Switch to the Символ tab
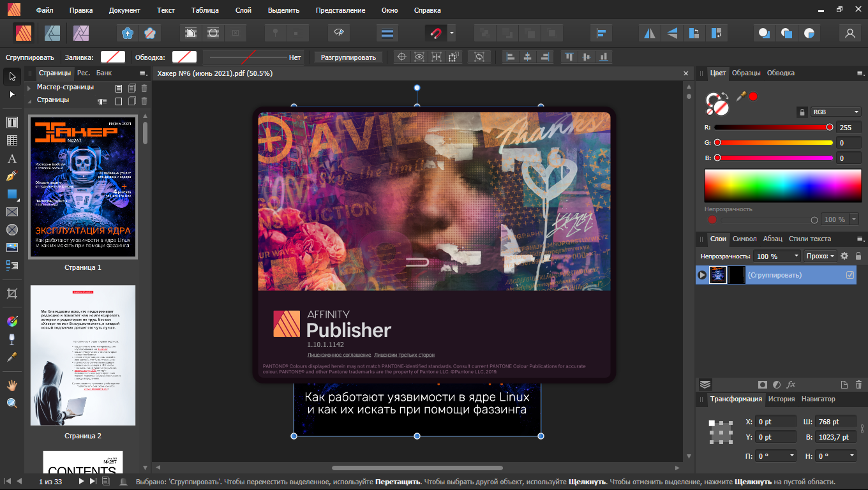This screenshot has height=490, width=868. point(744,239)
